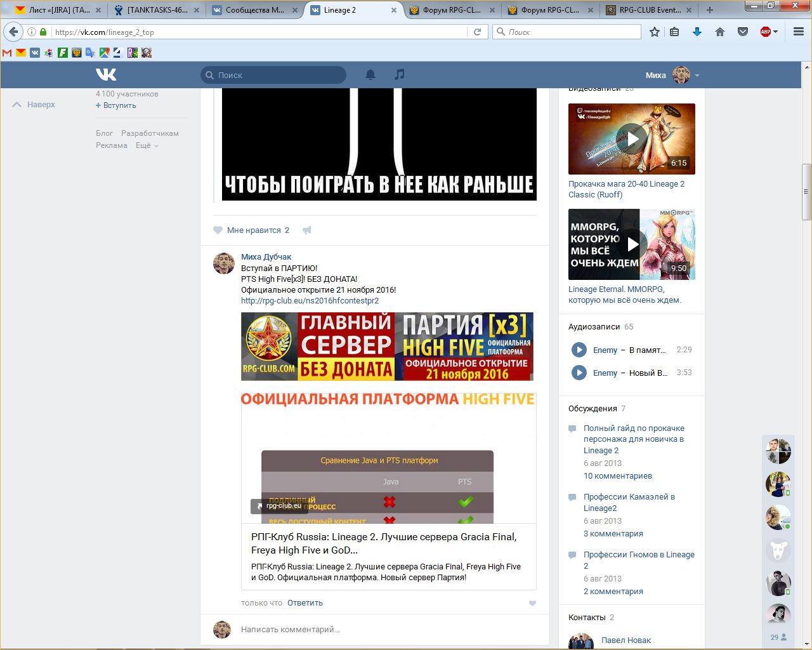
Task: Open the Google Translate bookmark icon
Action: (91, 53)
